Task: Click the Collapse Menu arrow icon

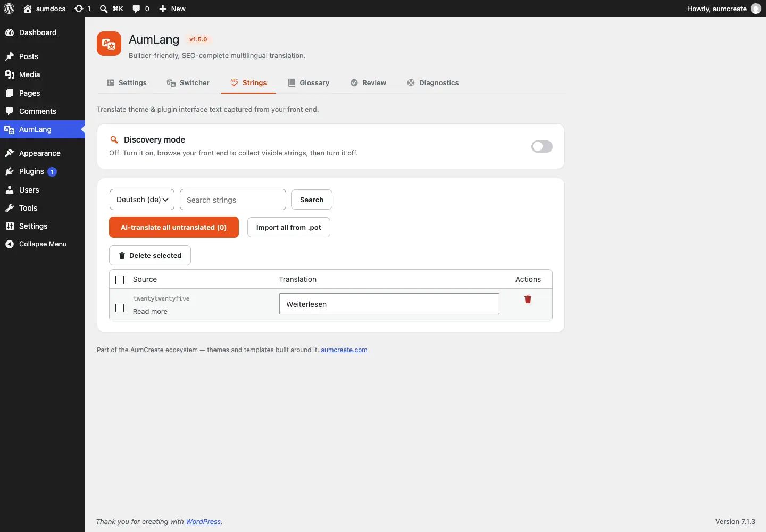Action: [10, 244]
